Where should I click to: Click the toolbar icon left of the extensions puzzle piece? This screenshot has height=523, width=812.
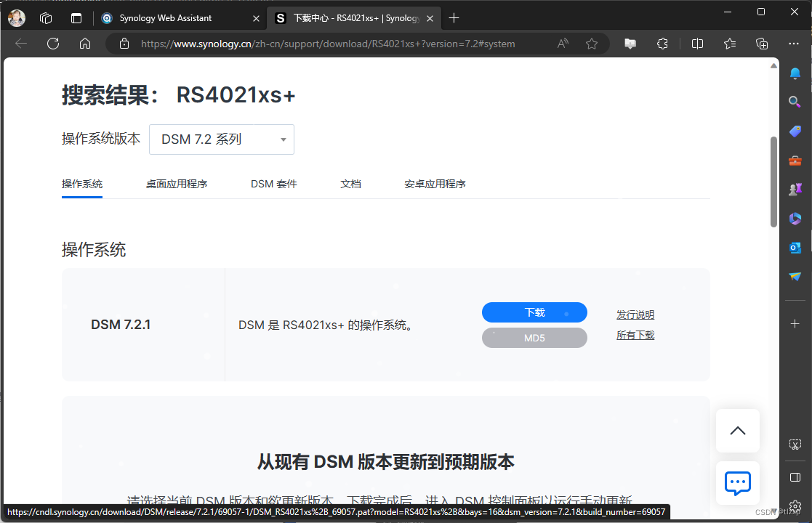coord(630,44)
